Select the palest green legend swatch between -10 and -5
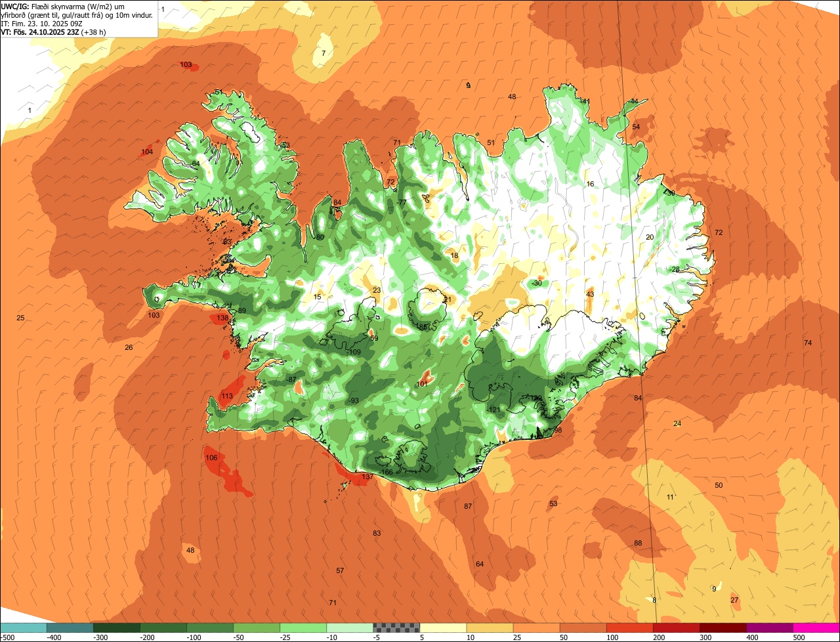Image resolution: width=840 pixels, height=642 pixels. 349,628
